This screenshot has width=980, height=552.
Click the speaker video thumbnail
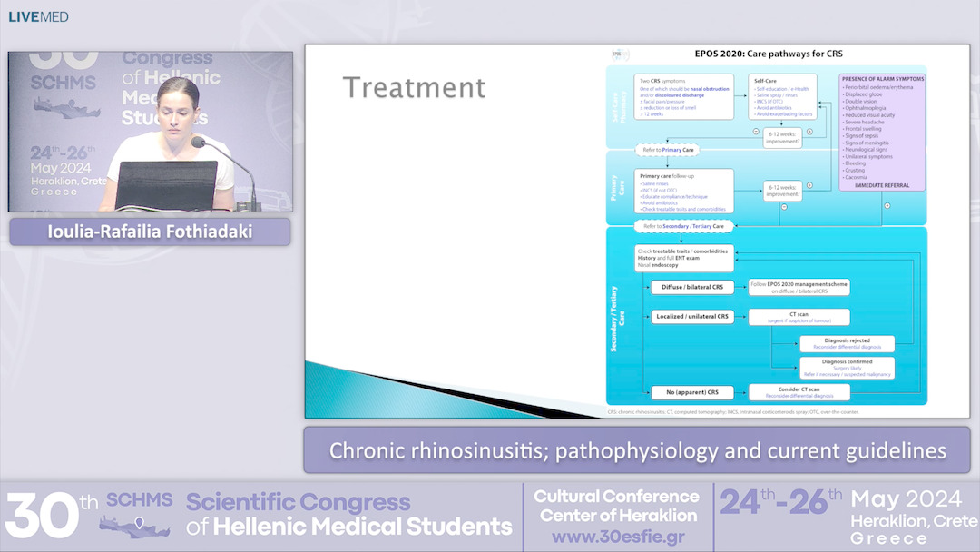pos(150,132)
